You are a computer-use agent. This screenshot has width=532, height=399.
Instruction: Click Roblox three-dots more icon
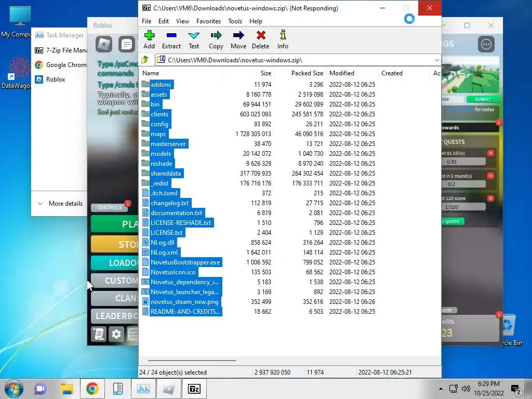coord(486,44)
